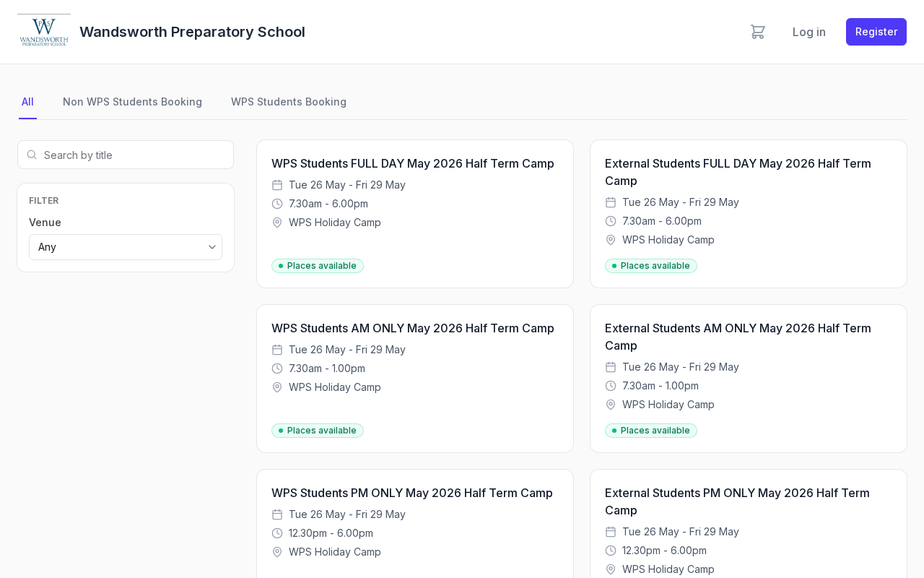Click clock icon beside 7.30am - 1.00pm on WPS AM ONLY card

click(277, 368)
